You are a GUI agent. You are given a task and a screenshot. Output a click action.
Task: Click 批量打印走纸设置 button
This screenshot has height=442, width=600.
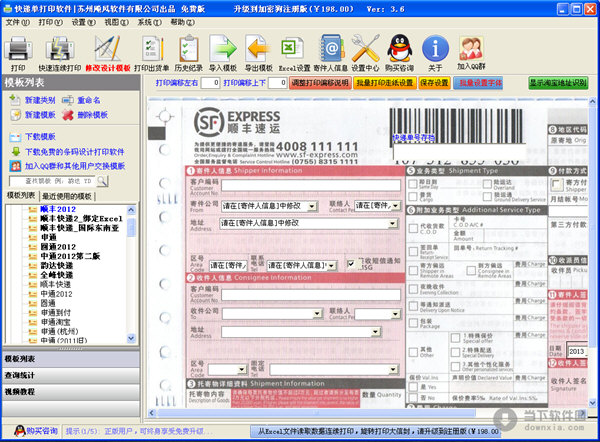[385, 83]
